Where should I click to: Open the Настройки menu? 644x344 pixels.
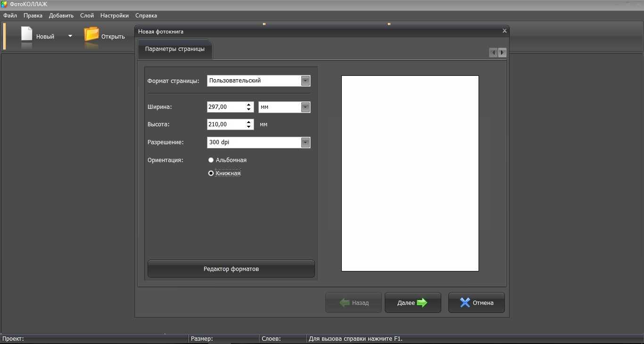pos(115,16)
